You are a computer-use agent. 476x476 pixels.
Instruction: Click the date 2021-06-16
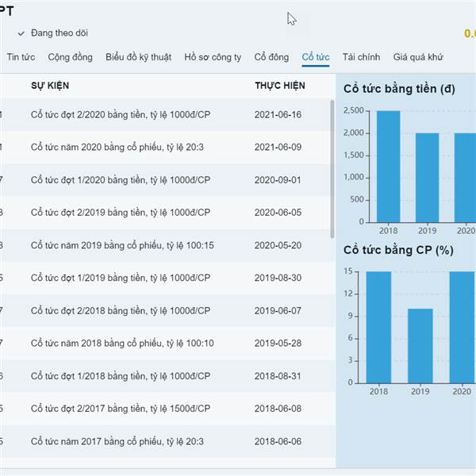point(278,115)
